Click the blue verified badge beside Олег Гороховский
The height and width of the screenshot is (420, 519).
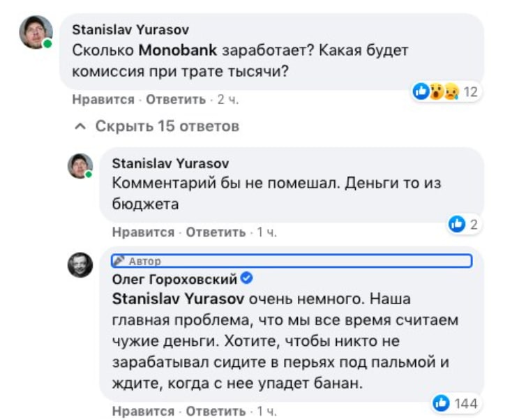point(247,279)
